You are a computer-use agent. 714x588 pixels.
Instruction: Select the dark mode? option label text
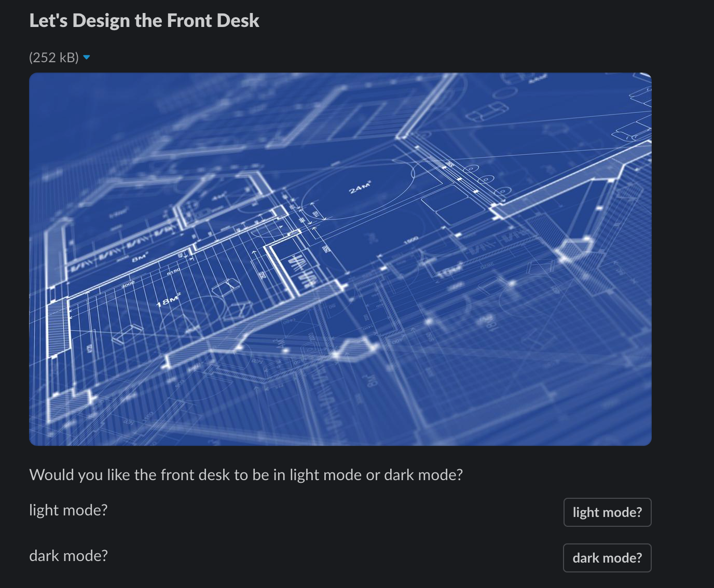tap(68, 556)
